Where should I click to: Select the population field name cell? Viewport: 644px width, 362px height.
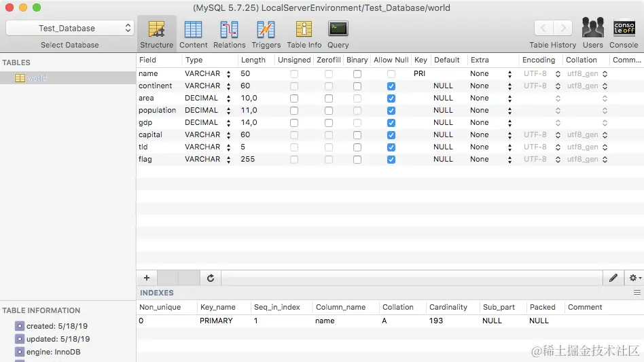(x=158, y=110)
